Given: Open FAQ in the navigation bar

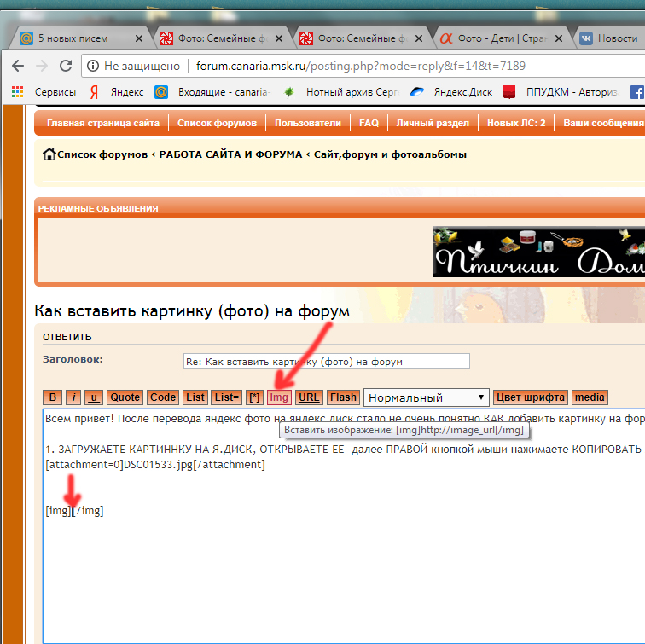Looking at the screenshot, I should 369,123.
